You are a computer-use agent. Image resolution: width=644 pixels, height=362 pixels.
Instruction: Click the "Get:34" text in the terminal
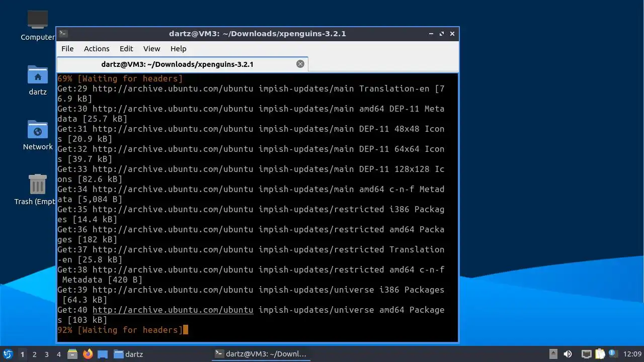[72, 189]
